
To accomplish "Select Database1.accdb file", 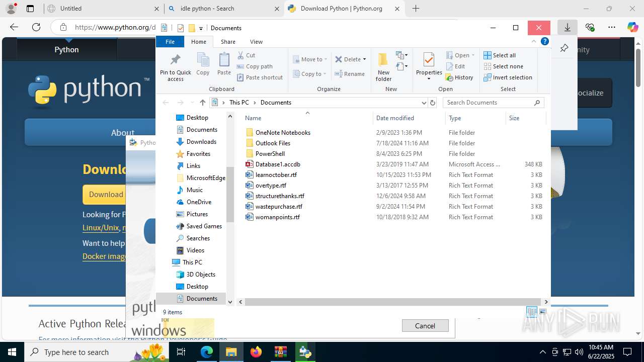I will pos(278,164).
